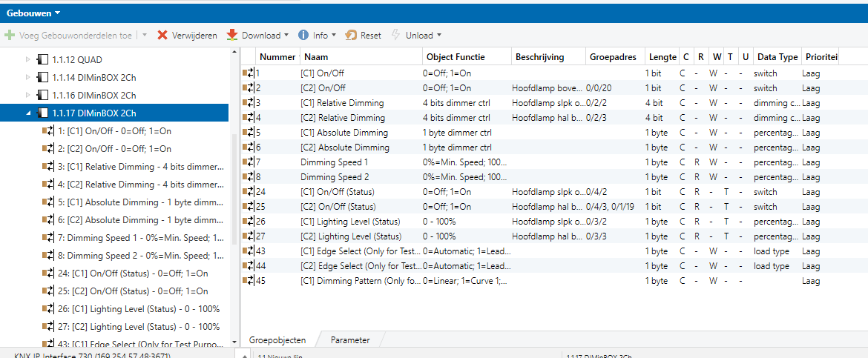Viewport: 868px width, 358px height.
Task: Sort by the Groepadres column header
Action: click(x=612, y=57)
